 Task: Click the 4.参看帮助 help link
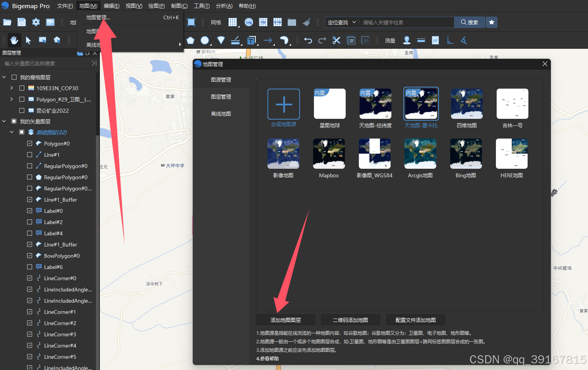click(267, 359)
